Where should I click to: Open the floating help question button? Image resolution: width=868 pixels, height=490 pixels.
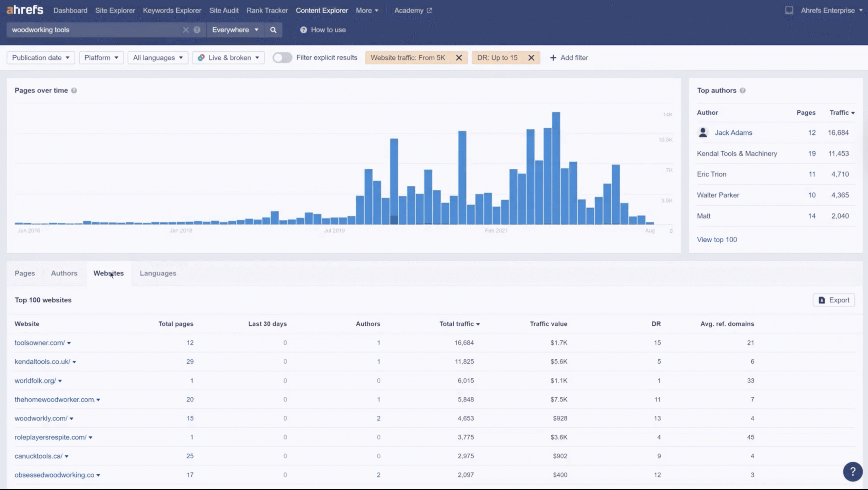(852, 471)
